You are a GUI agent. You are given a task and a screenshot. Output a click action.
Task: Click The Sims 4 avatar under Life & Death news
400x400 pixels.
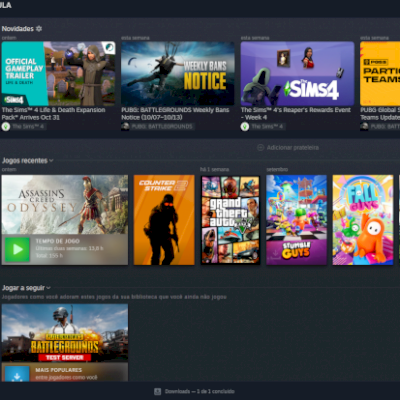[5, 127]
